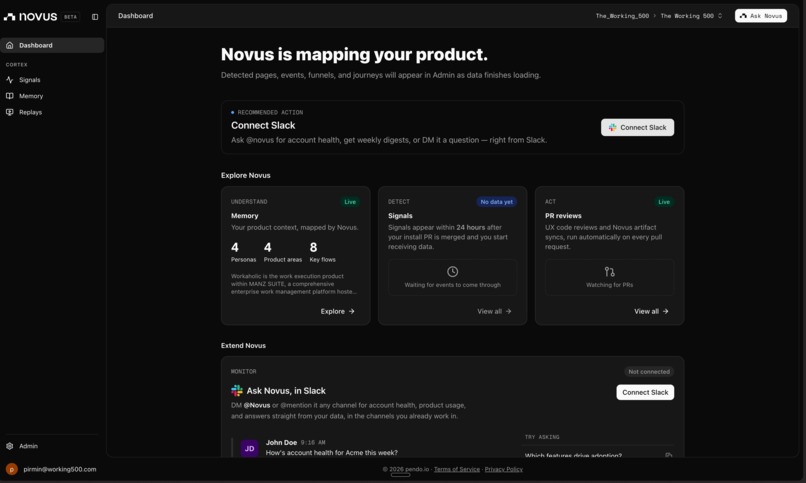This screenshot has width=806, height=483.
Task: Click the orange user avatar
Action: [12, 469]
